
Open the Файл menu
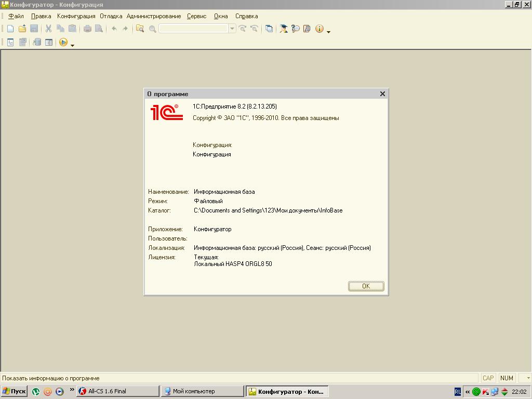point(16,16)
